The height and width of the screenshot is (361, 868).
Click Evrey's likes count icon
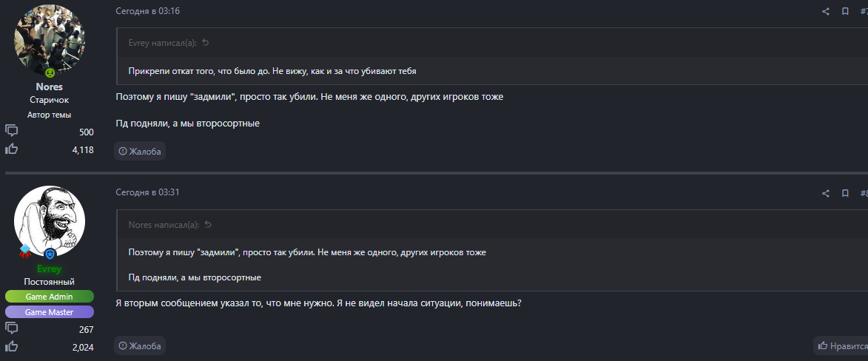12,346
